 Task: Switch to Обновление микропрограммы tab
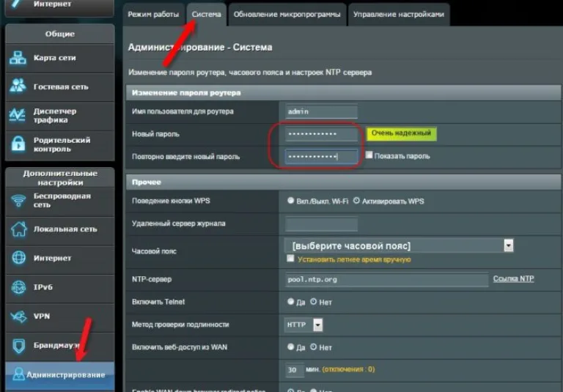(287, 15)
